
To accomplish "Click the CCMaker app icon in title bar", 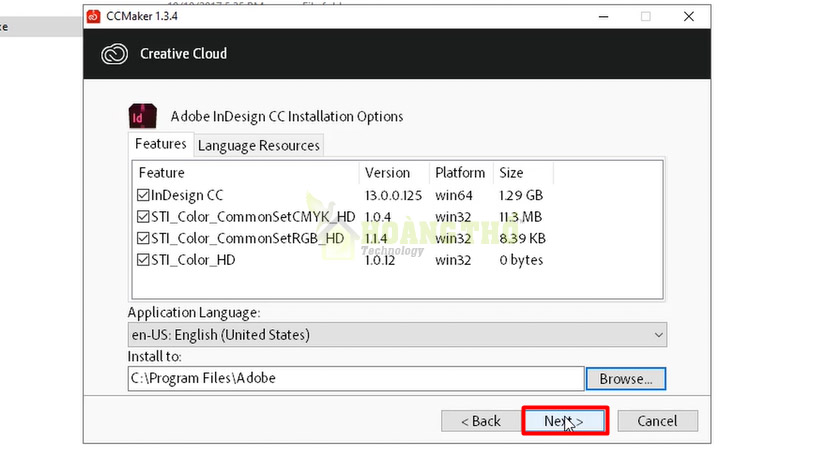I will [x=94, y=16].
